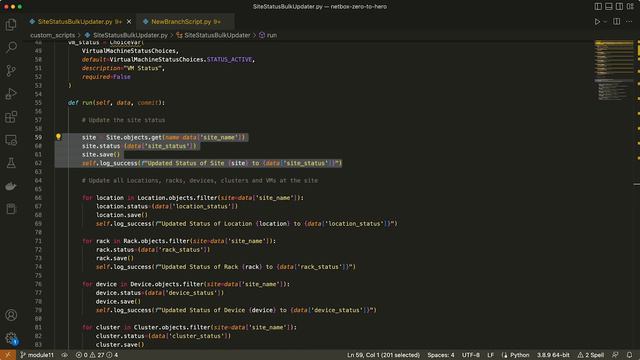Click line number 66 in the gutter

point(38,198)
